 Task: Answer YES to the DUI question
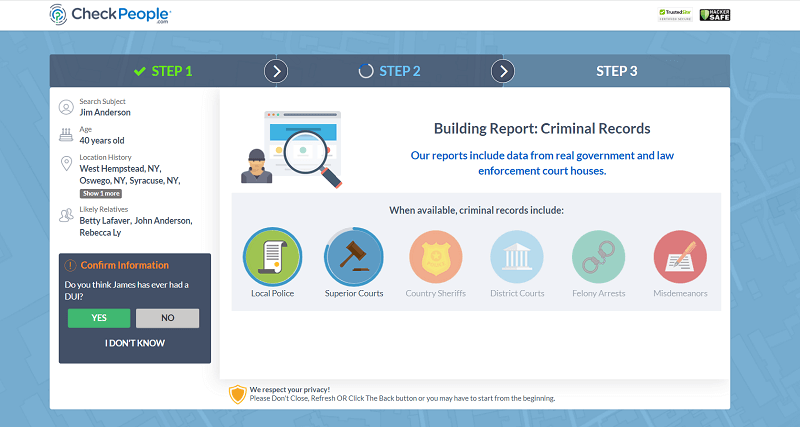(x=99, y=318)
